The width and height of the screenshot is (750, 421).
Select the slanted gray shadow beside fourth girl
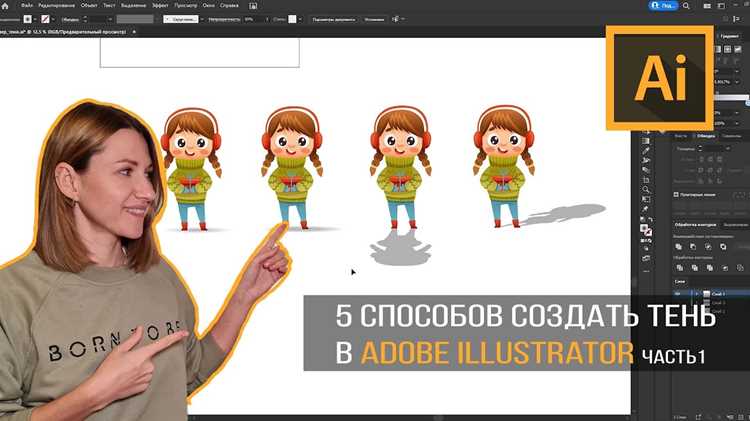click(x=563, y=213)
